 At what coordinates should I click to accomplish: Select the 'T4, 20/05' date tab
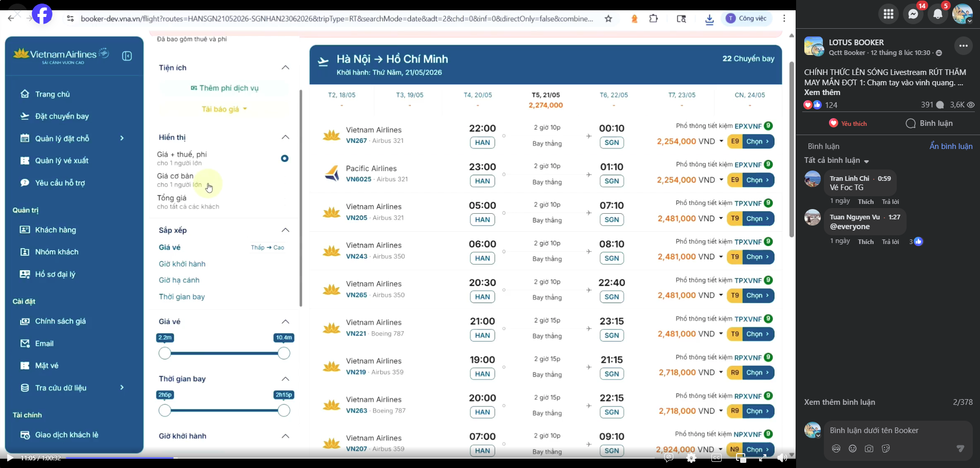[x=478, y=100]
